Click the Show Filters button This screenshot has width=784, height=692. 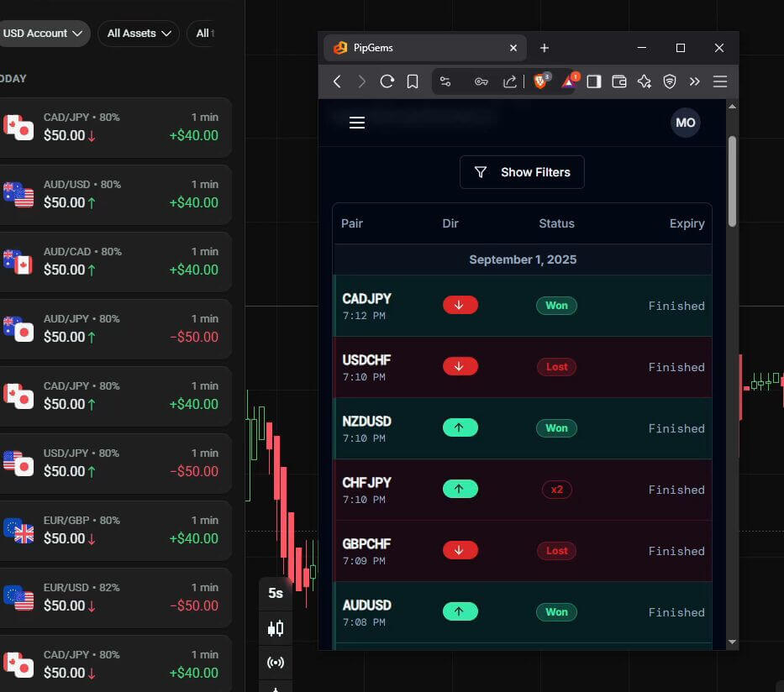522,171
